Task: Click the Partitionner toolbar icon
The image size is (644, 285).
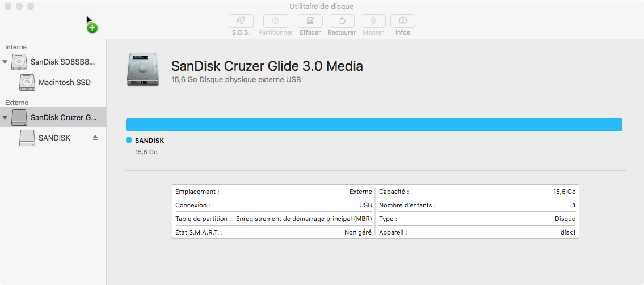Action: pyautogui.click(x=275, y=21)
